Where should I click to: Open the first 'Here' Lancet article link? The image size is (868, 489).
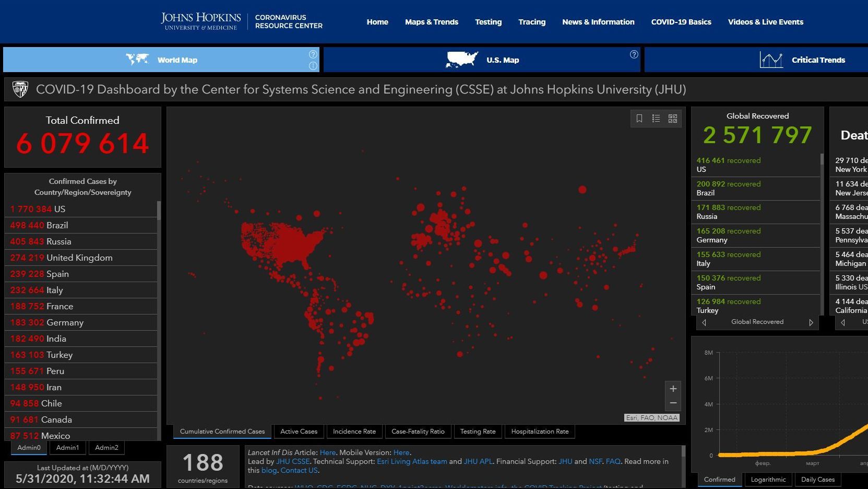[328, 452]
